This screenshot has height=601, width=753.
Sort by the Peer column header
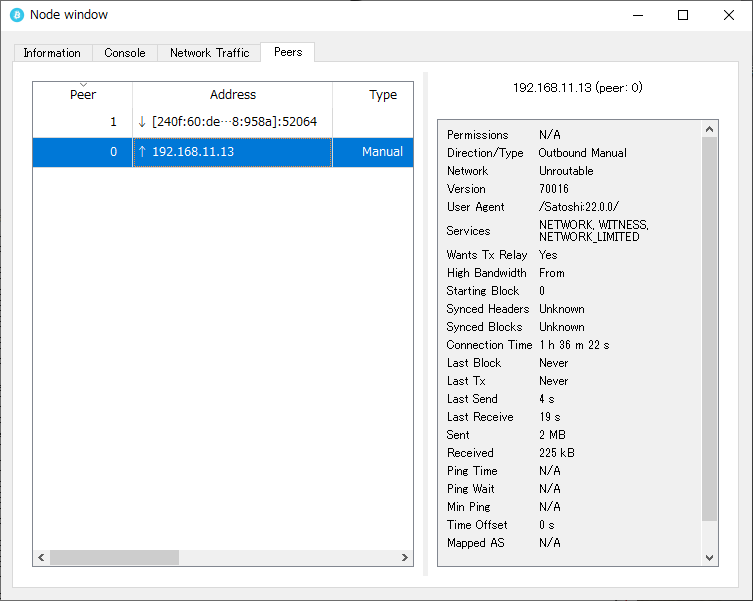[x=83, y=95]
